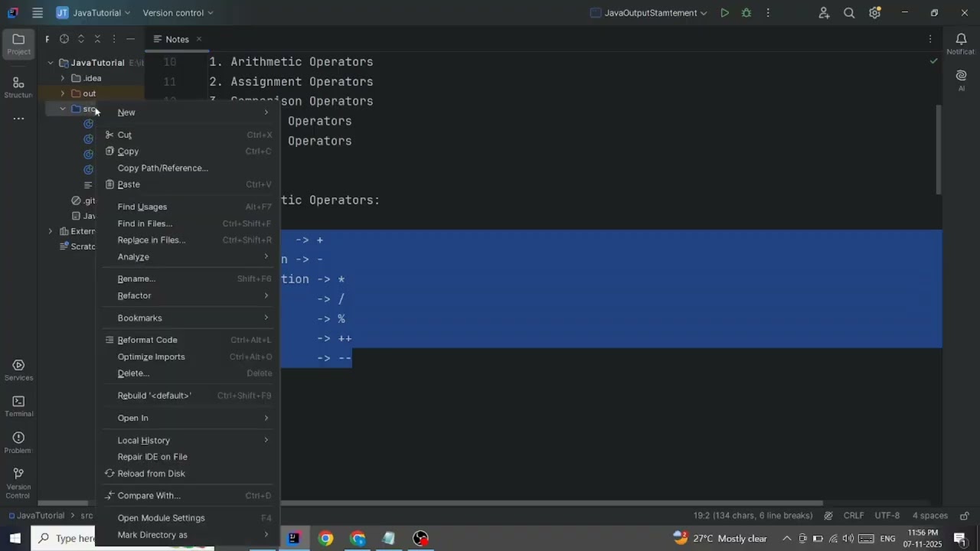This screenshot has width=980, height=551.
Task: Open the Services tool window
Action: click(x=18, y=370)
